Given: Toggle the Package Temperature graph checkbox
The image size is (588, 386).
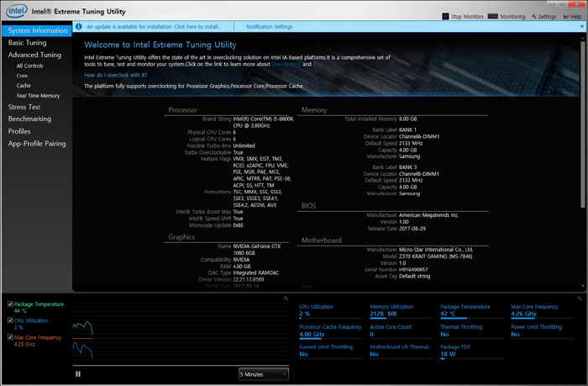Looking at the screenshot, I should [10, 304].
